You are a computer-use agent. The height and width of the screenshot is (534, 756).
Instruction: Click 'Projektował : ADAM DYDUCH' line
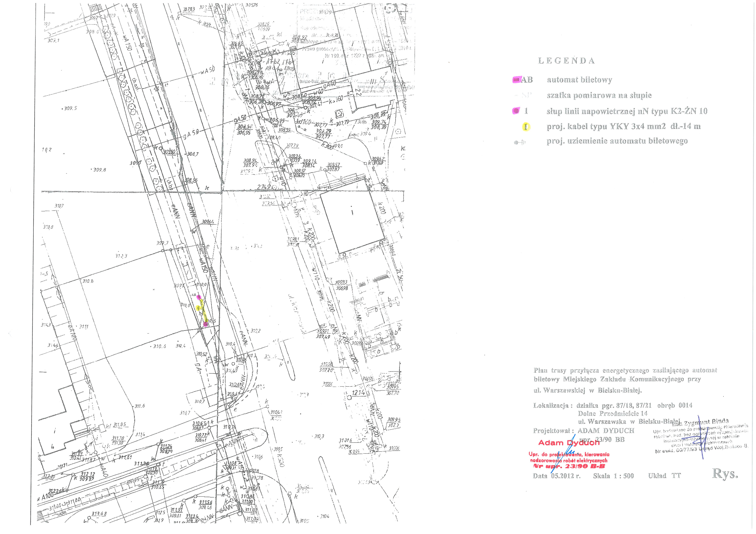coord(583,431)
